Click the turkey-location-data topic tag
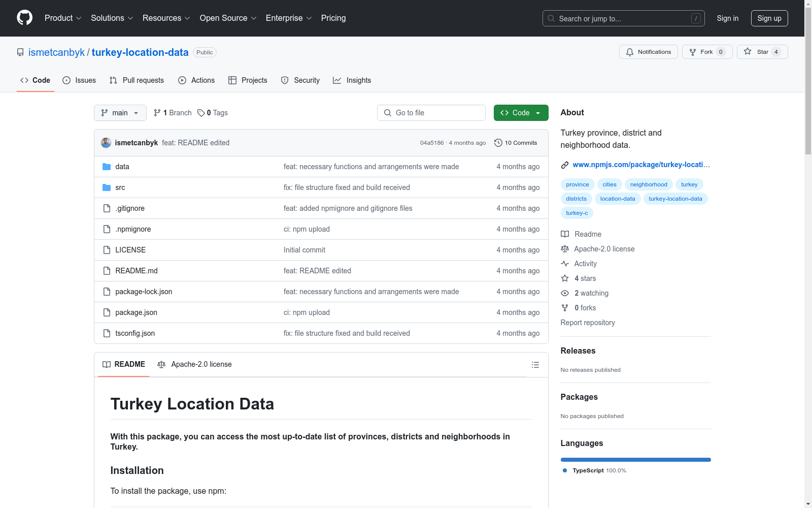This screenshot has height=508, width=812. click(x=675, y=199)
